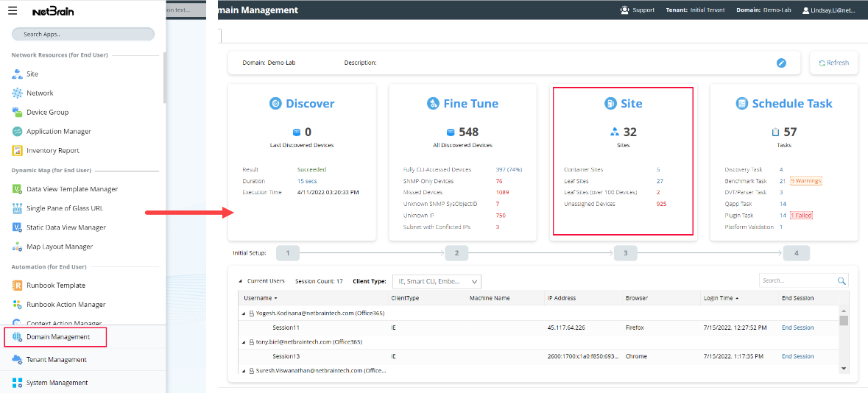Viewport: 868px width, 393px height.
Task: Click Data View Template Manager icon
Action: (17, 189)
